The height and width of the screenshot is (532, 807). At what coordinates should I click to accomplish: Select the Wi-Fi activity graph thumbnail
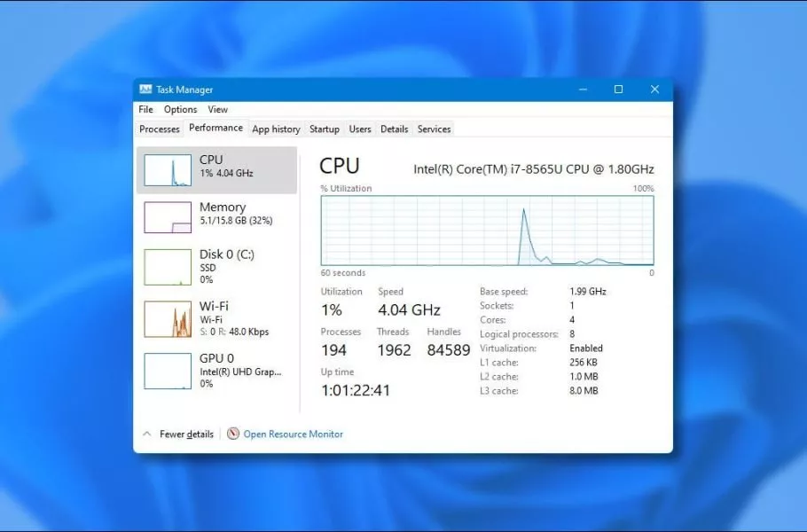[x=168, y=319]
